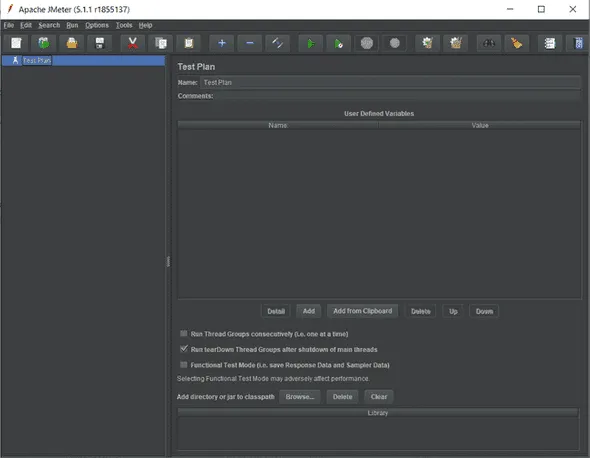Open the Run menu
This screenshot has height=458, width=590.
click(72, 25)
